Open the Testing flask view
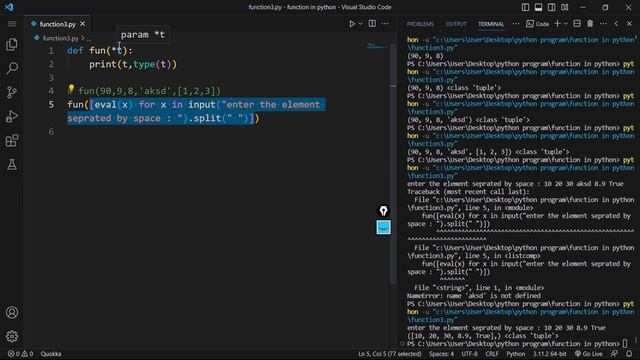This screenshot has height=360, width=640. (12, 164)
